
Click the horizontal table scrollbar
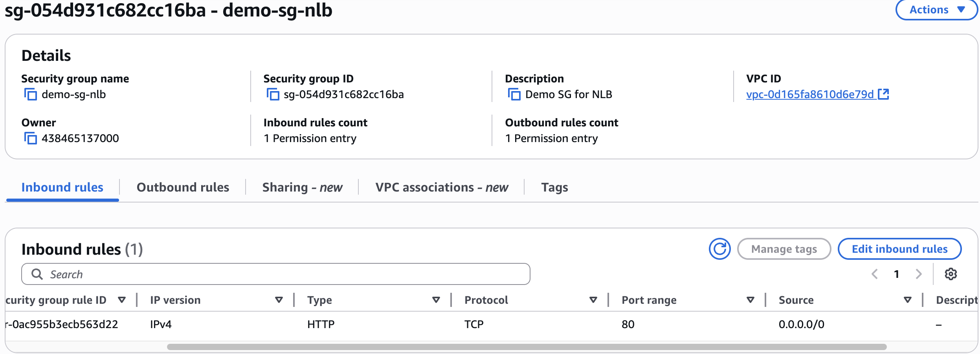[527, 347]
